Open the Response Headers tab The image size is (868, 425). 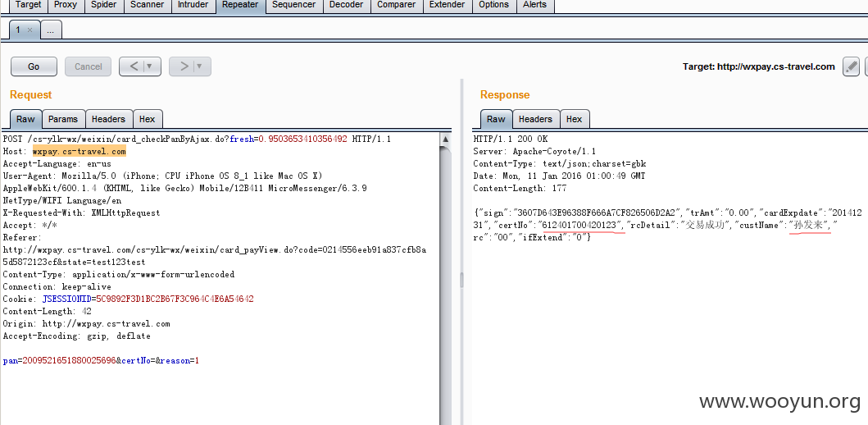535,119
